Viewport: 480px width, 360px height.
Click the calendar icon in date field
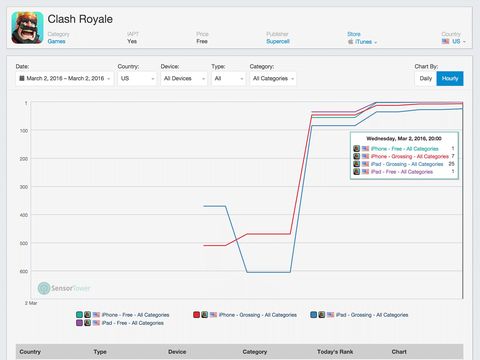(x=22, y=78)
